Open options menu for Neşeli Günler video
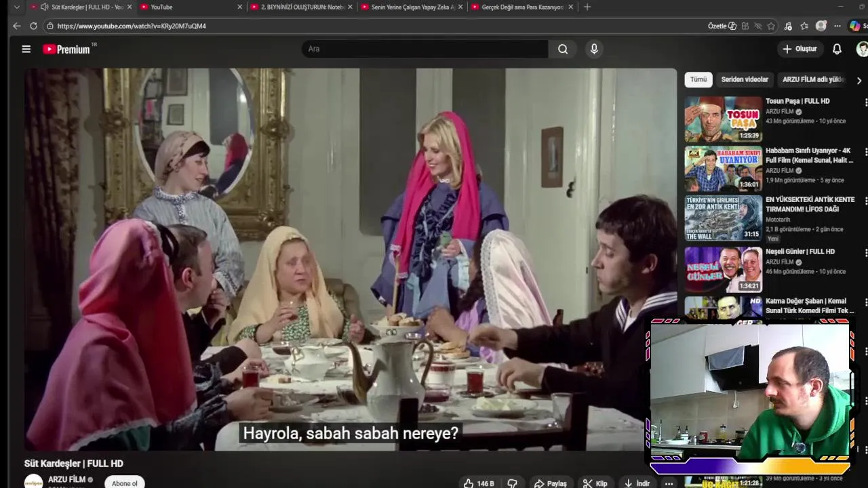 click(865, 252)
